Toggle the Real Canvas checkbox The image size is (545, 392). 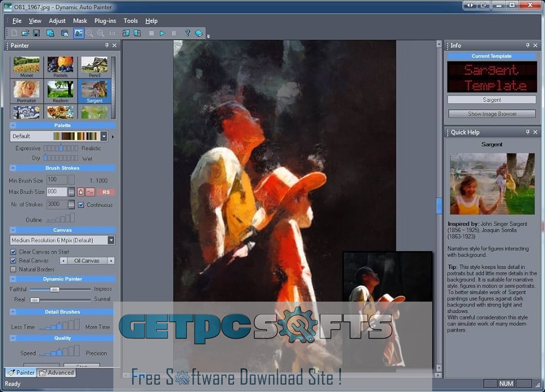(13, 260)
